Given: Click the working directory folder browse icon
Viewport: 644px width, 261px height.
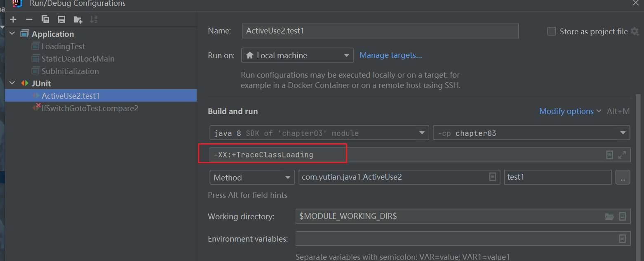Looking at the screenshot, I should click(609, 216).
